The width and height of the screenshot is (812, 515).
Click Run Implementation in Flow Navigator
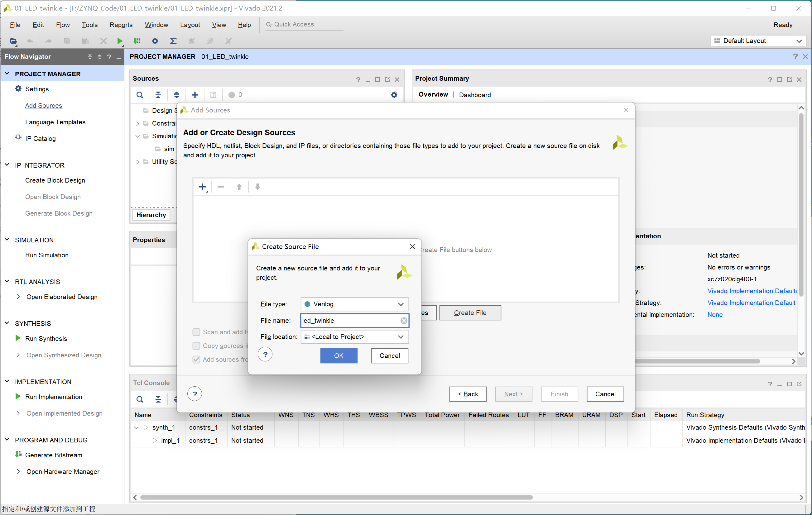tap(54, 397)
